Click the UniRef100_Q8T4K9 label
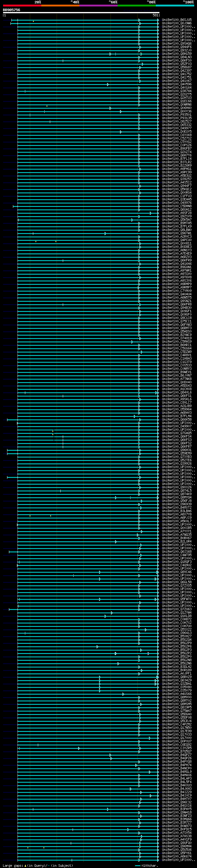The height and width of the screenshot is (868, 197). tap(177, 494)
